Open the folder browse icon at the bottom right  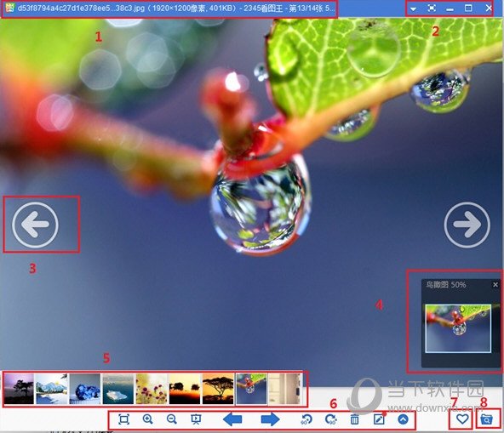coord(487,419)
